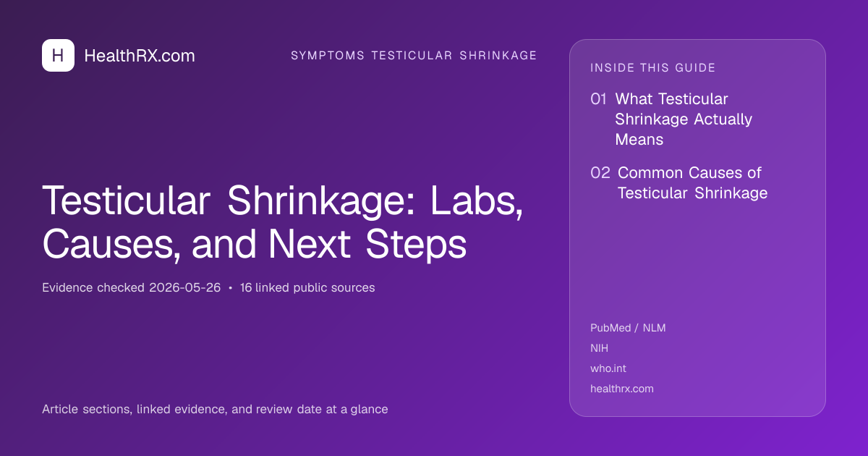
Task: Open the HealthRX.com site name
Action: 140,56
